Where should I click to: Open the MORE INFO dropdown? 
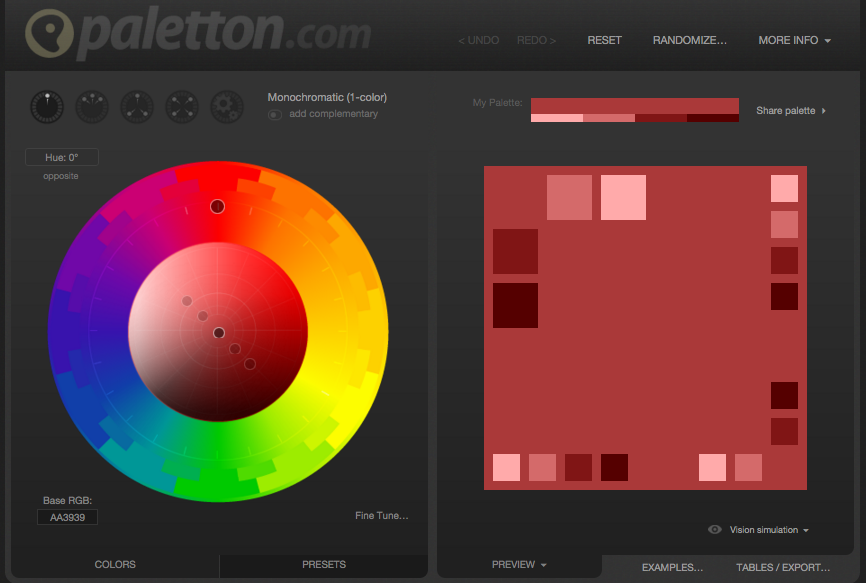pos(793,40)
